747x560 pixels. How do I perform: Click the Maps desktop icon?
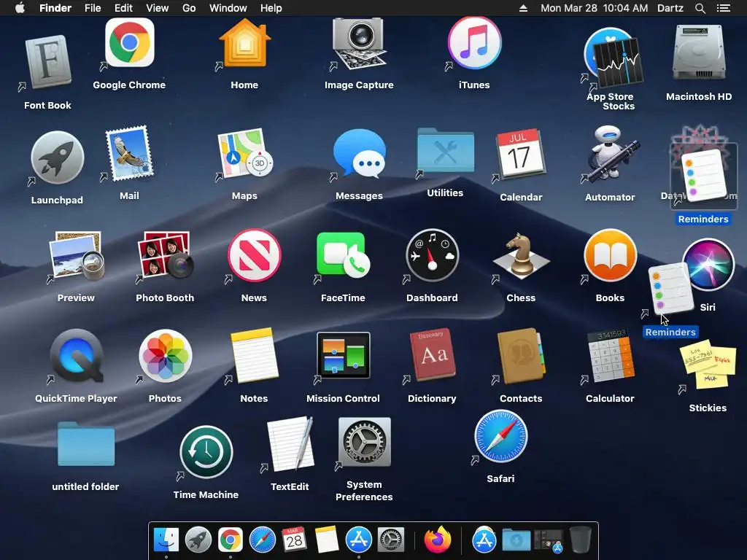[x=245, y=153]
